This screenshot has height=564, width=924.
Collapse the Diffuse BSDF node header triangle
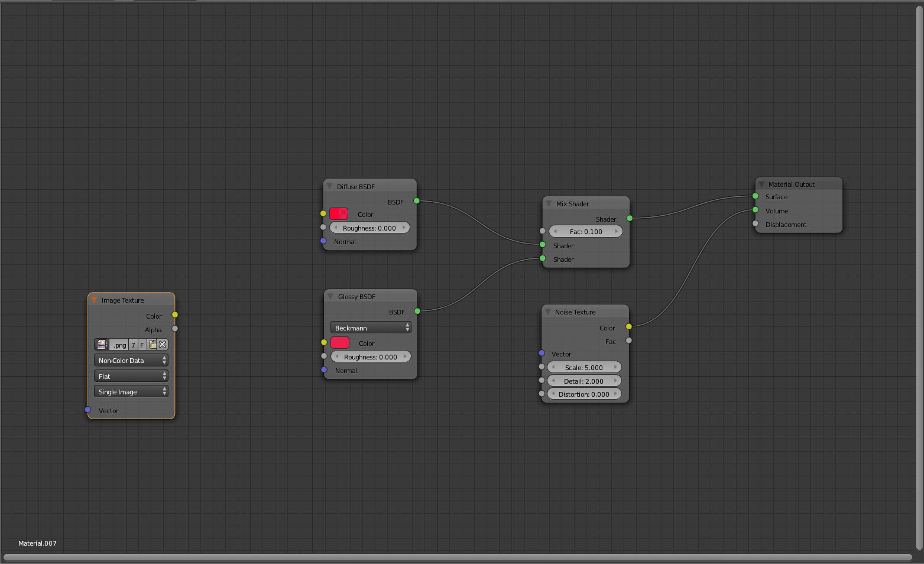329,186
